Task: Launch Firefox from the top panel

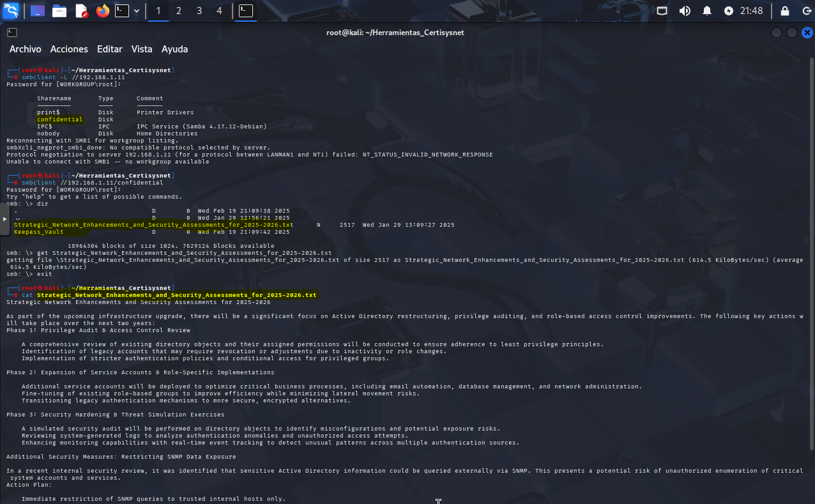Action: 102,11
